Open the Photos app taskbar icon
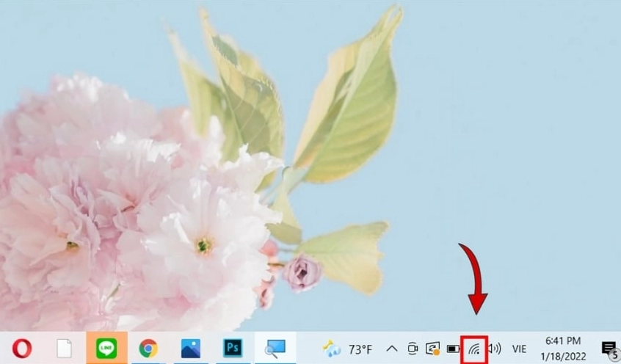The width and height of the screenshot is (621, 364). pyautogui.click(x=191, y=349)
